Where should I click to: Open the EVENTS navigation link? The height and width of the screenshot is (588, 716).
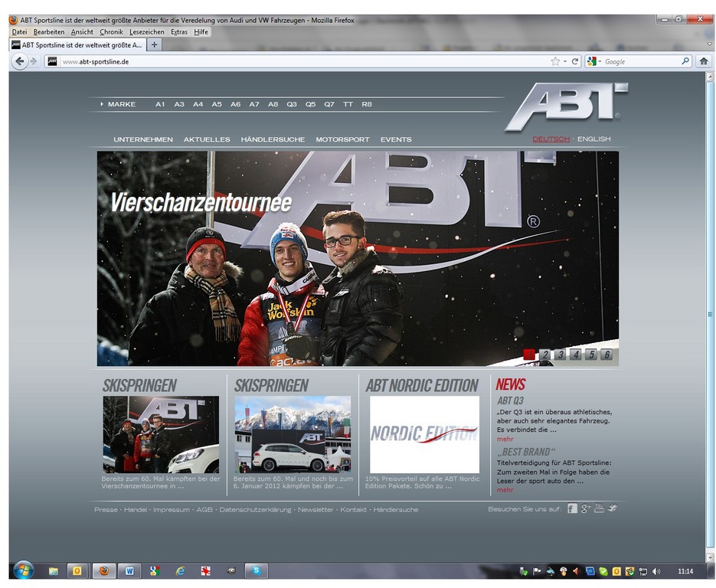(x=396, y=139)
